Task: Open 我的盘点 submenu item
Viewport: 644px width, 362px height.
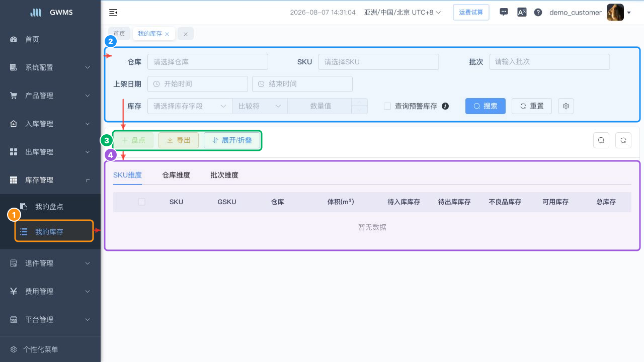Action: [50, 207]
